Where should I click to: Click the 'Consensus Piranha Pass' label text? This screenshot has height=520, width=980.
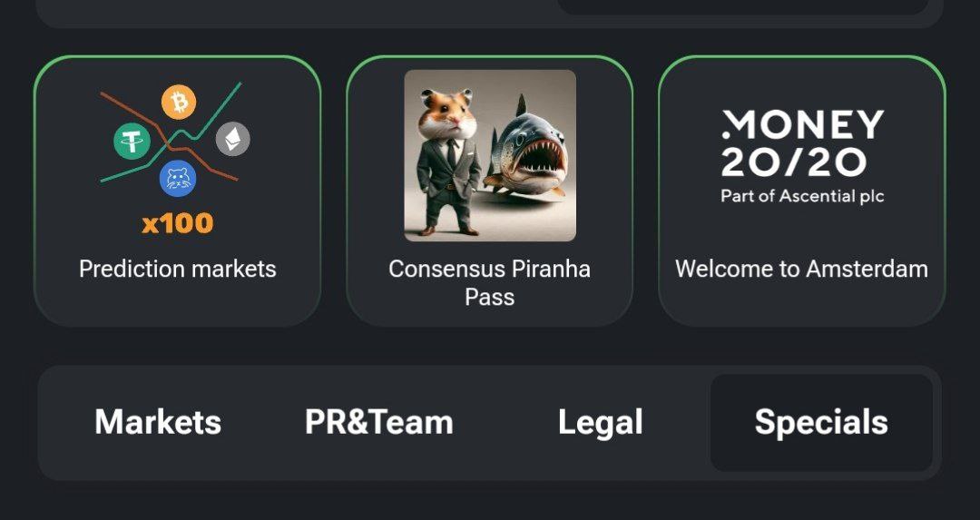click(x=489, y=282)
